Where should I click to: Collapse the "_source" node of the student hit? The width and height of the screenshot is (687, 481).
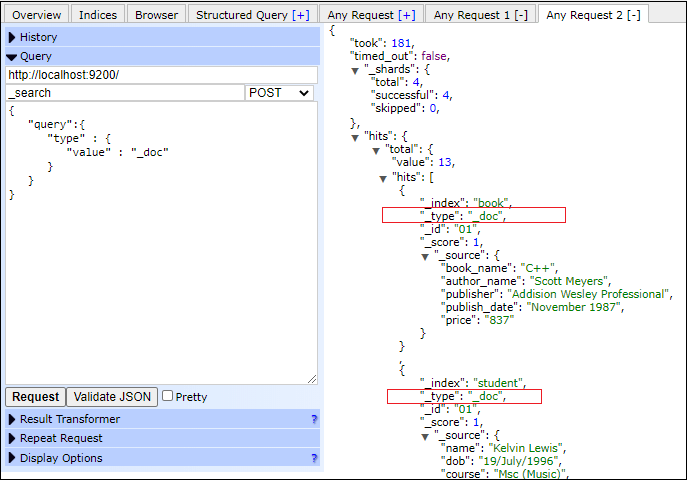425,437
